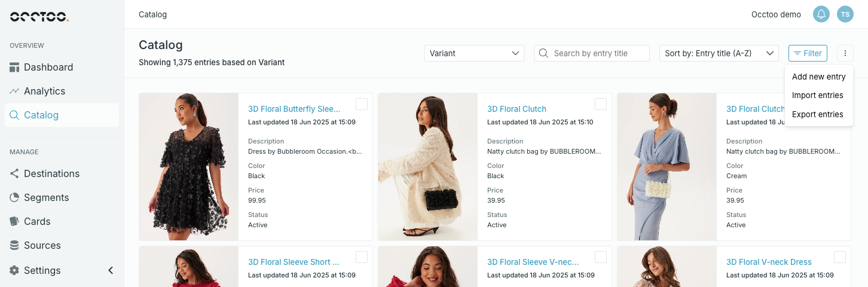Collapse the sidebar with chevron arrow

click(111, 270)
